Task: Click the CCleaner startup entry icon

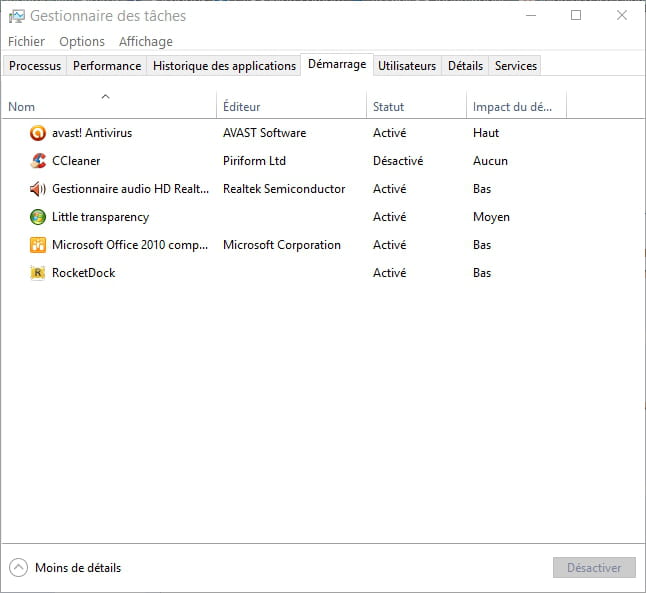Action: pyautogui.click(x=38, y=161)
